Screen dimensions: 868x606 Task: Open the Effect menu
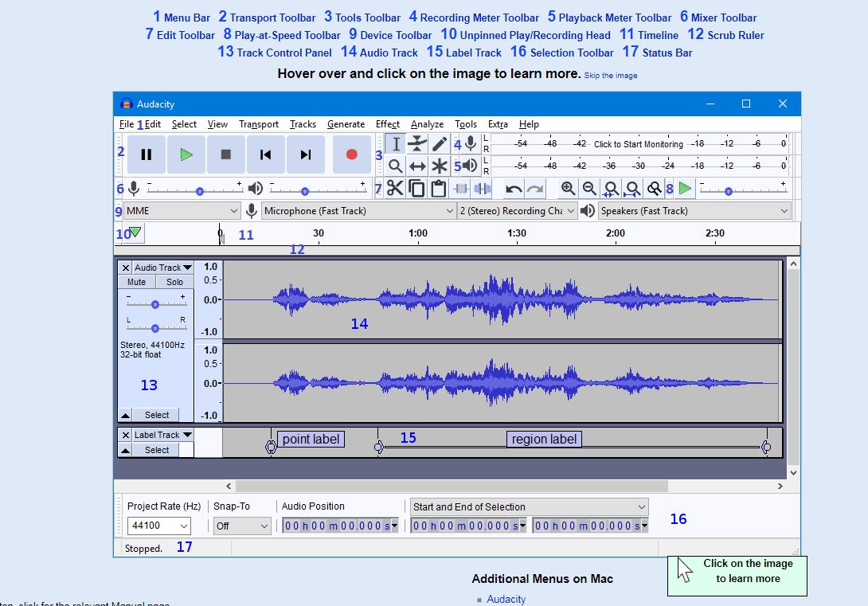pyautogui.click(x=388, y=124)
